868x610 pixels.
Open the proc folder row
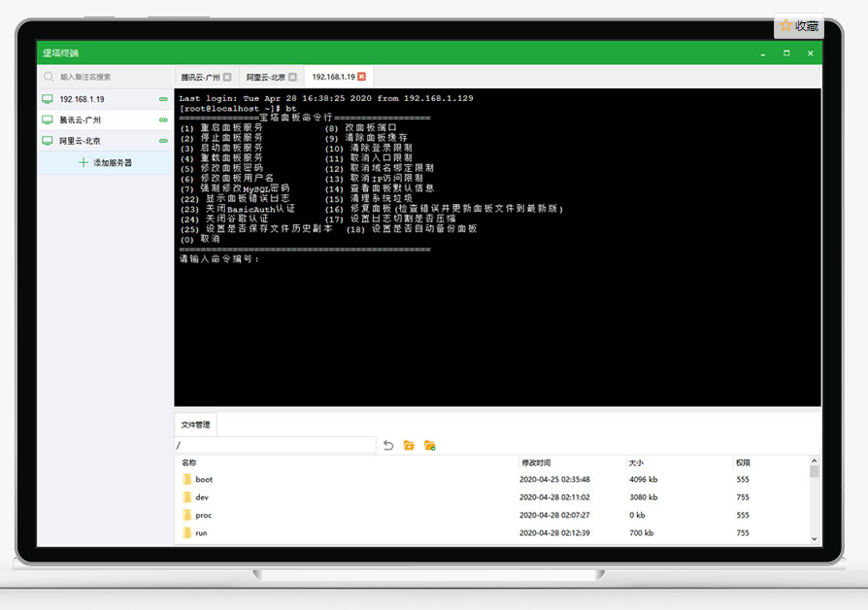click(491, 515)
